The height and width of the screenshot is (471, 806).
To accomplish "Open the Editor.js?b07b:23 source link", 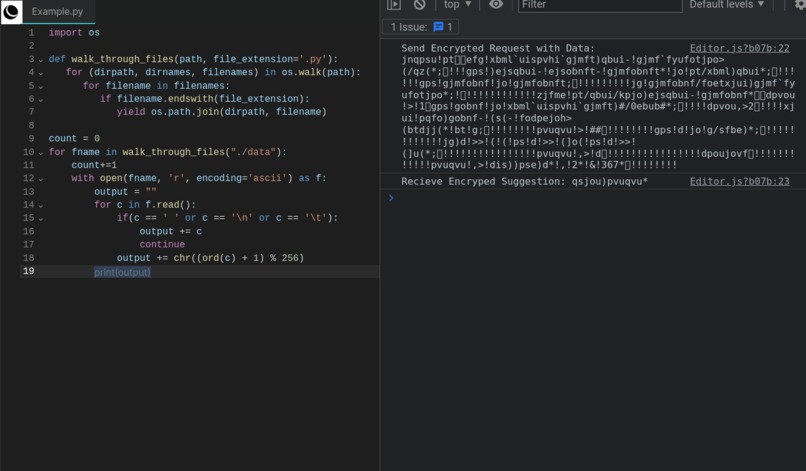I will (x=739, y=181).
